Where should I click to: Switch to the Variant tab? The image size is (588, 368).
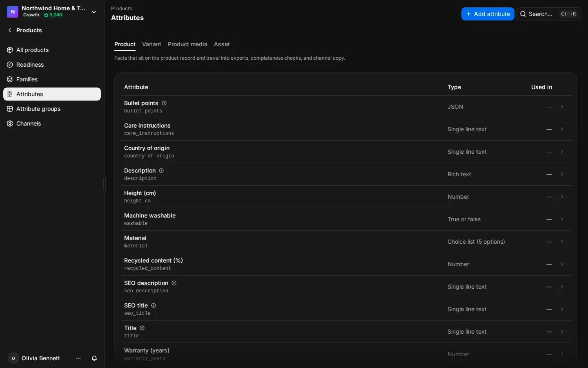pyautogui.click(x=151, y=44)
